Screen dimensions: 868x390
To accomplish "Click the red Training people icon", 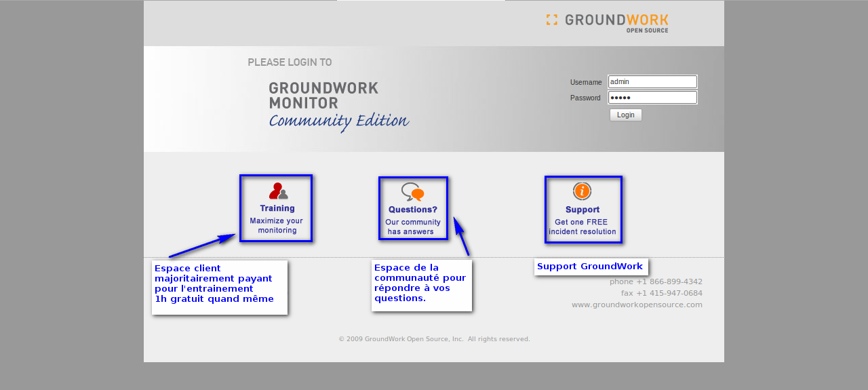I will point(278,191).
